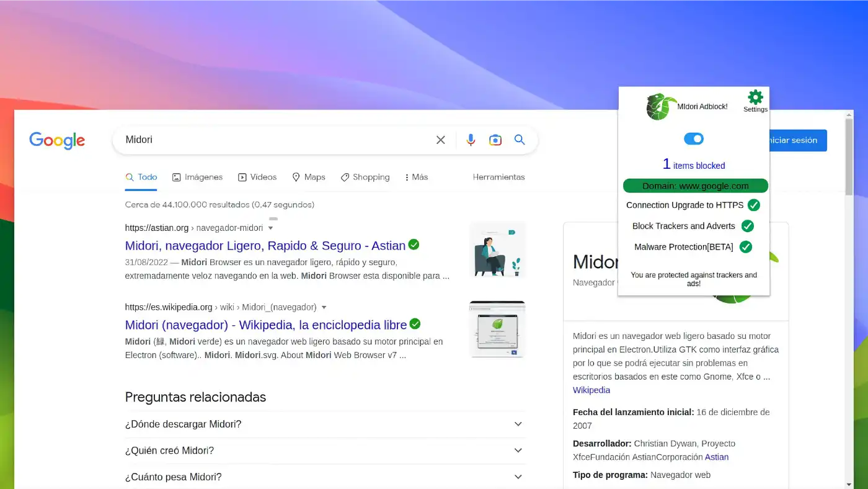The height and width of the screenshot is (489, 868).
Task: Clear the search query with the X icon
Action: pyautogui.click(x=440, y=140)
